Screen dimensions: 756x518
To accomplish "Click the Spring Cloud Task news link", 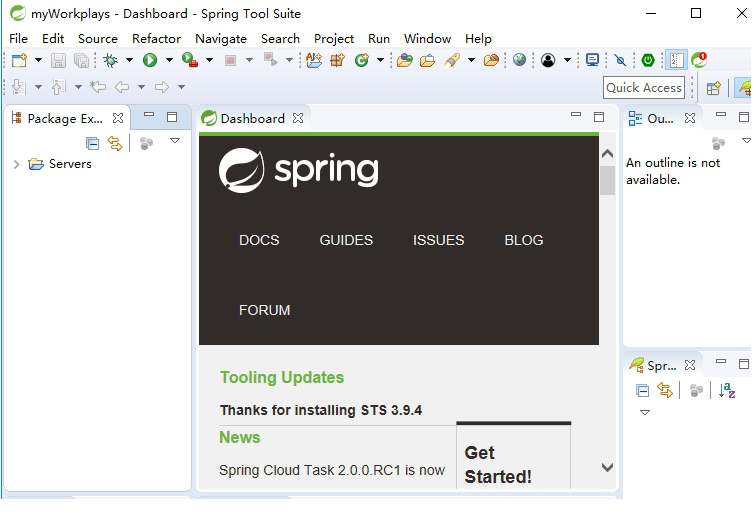I will pos(332,470).
